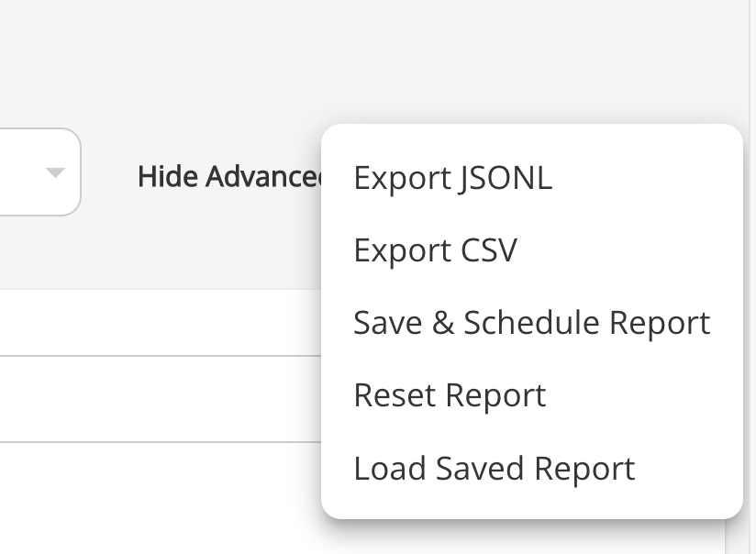
Task: Collapse the advanced options
Action: pyautogui.click(x=228, y=176)
